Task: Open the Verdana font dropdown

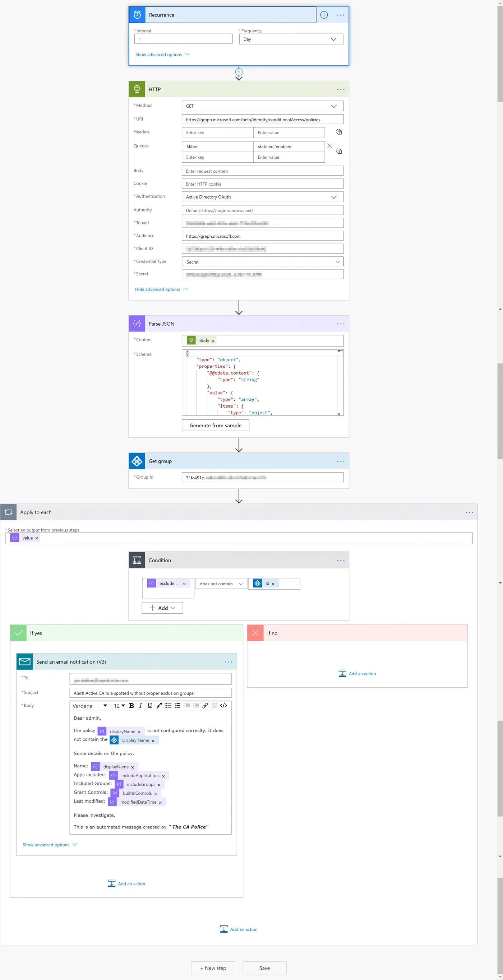Action: (90, 705)
